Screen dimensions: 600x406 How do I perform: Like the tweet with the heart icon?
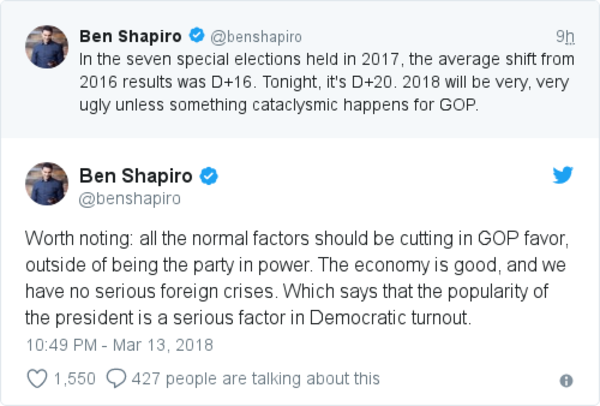click(37, 378)
